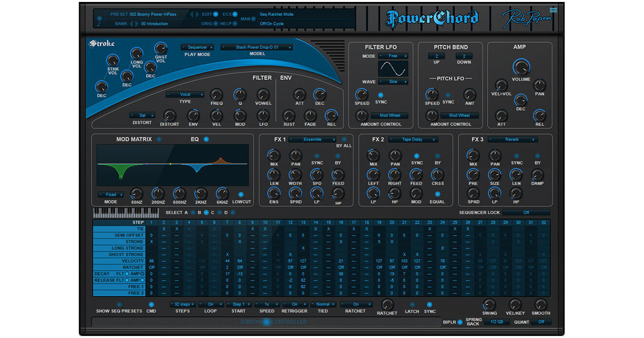Screen dimensions: 644x338
Task: Open the FX 3 Reverb dropdown
Action: coord(512,139)
